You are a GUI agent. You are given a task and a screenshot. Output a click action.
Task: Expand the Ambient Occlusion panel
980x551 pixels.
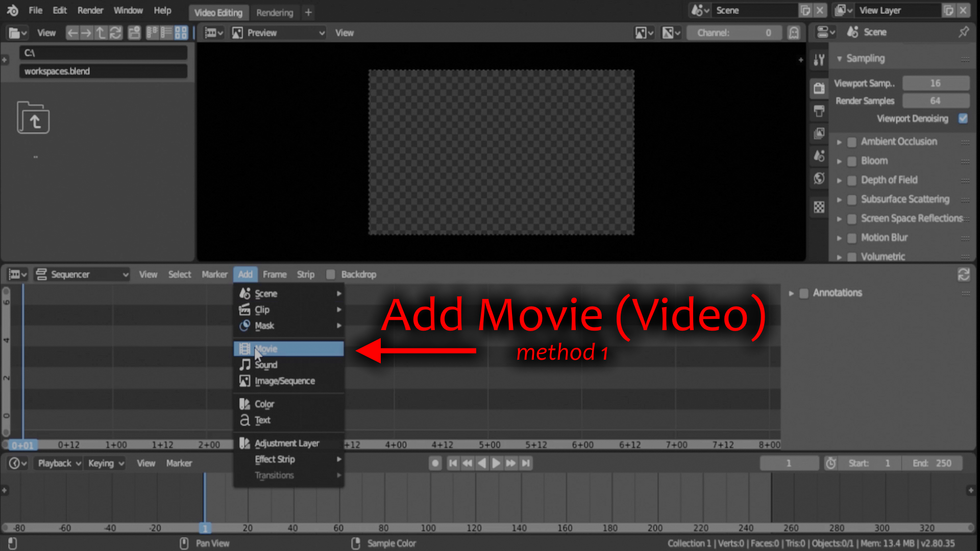click(x=839, y=142)
